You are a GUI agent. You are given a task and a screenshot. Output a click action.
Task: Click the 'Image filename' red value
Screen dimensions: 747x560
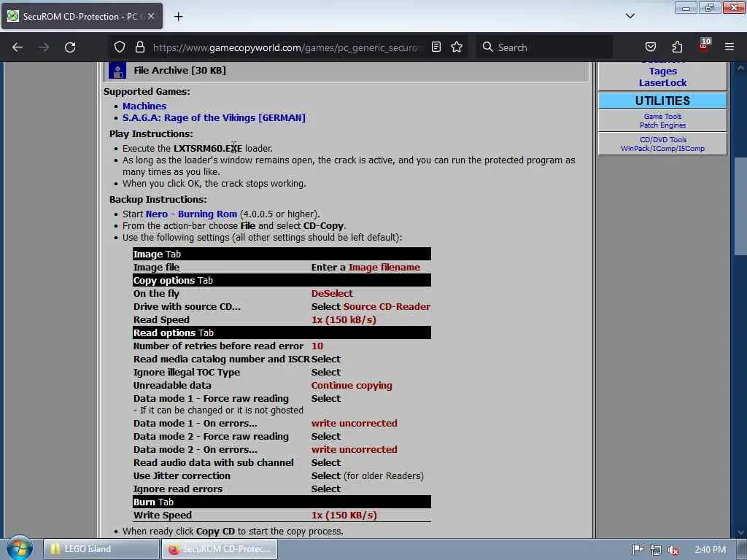coord(384,267)
